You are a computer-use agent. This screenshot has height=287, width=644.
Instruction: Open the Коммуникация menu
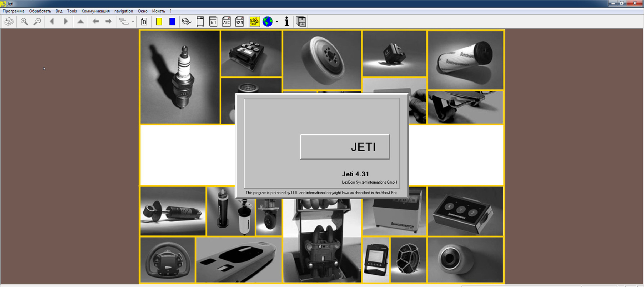pyautogui.click(x=95, y=11)
